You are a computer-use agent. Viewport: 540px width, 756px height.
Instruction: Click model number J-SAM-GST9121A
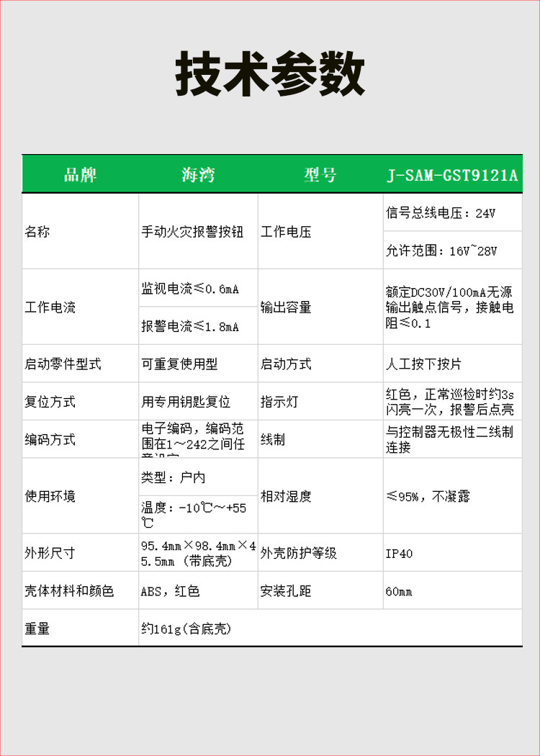tap(452, 175)
